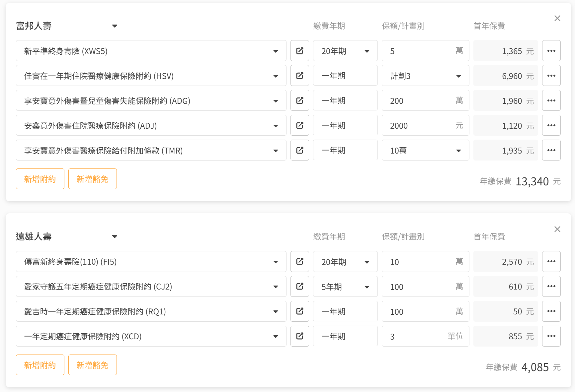The image size is (575, 392).
Task: Click 新增附約 button under 富邦人壽
Action: (40, 179)
